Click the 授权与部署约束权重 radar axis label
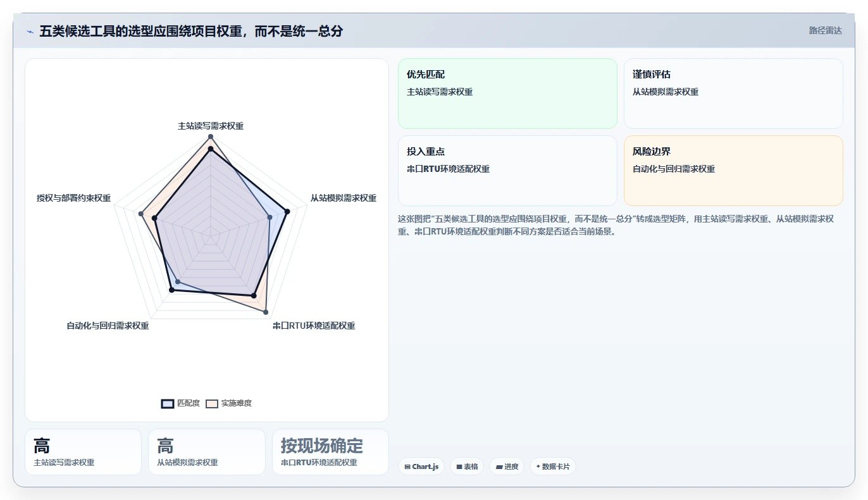The image size is (868, 500). tap(73, 198)
